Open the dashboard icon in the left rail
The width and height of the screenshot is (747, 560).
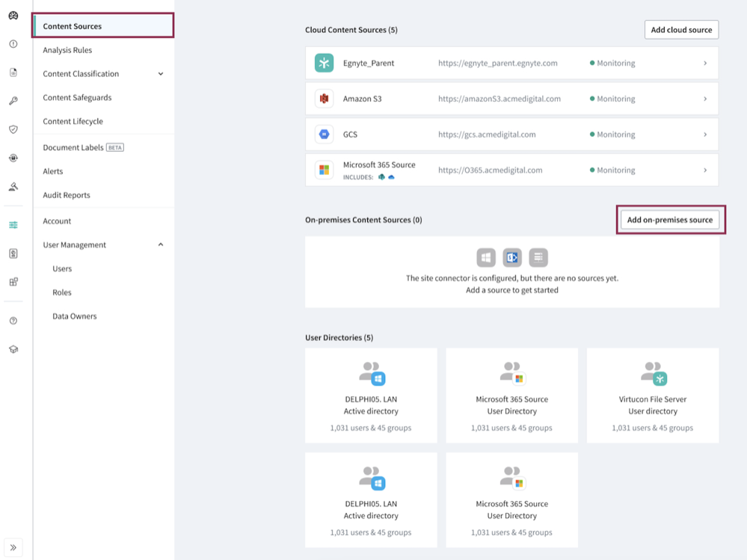[x=13, y=16]
